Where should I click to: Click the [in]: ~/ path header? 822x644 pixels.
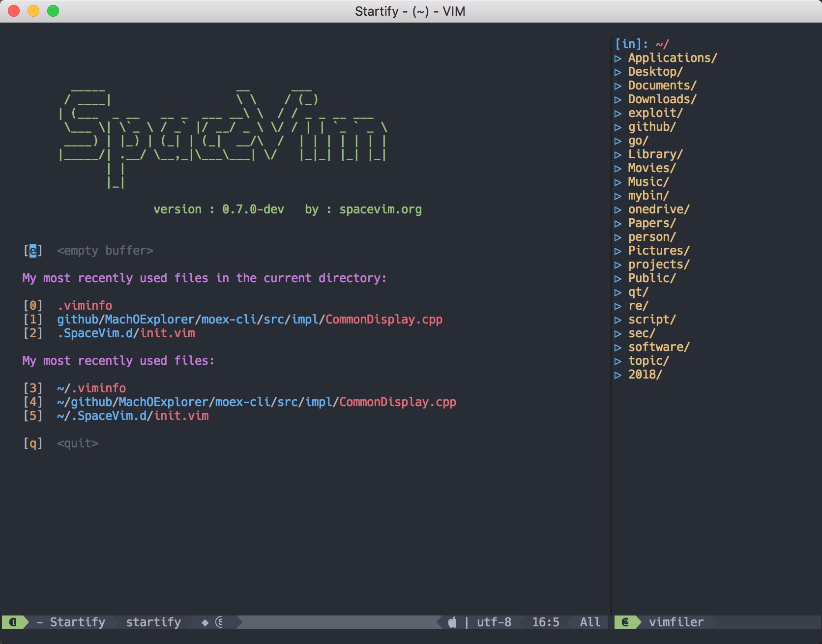[642, 44]
